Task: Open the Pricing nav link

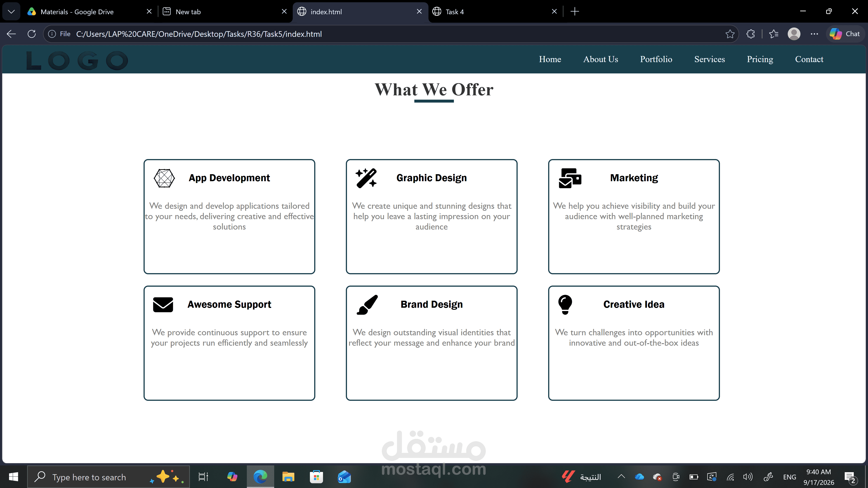Action: tap(760, 59)
